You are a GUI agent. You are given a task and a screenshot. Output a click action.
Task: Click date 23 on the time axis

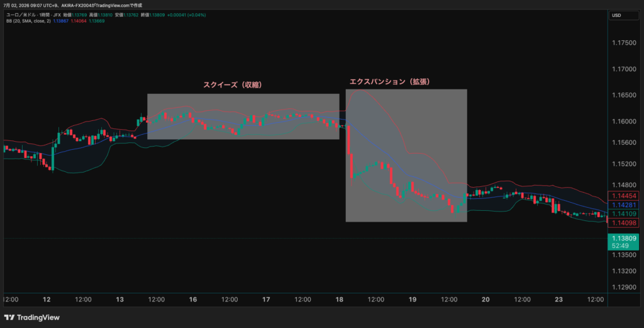tap(558, 300)
